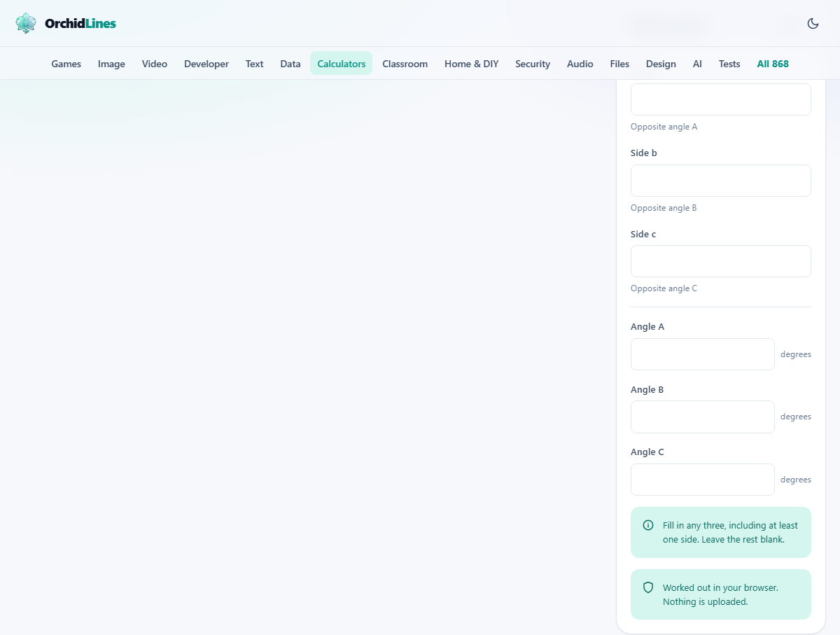Toggle dark mode with the moon icon
Image resolution: width=840 pixels, height=635 pixels.
click(813, 23)
